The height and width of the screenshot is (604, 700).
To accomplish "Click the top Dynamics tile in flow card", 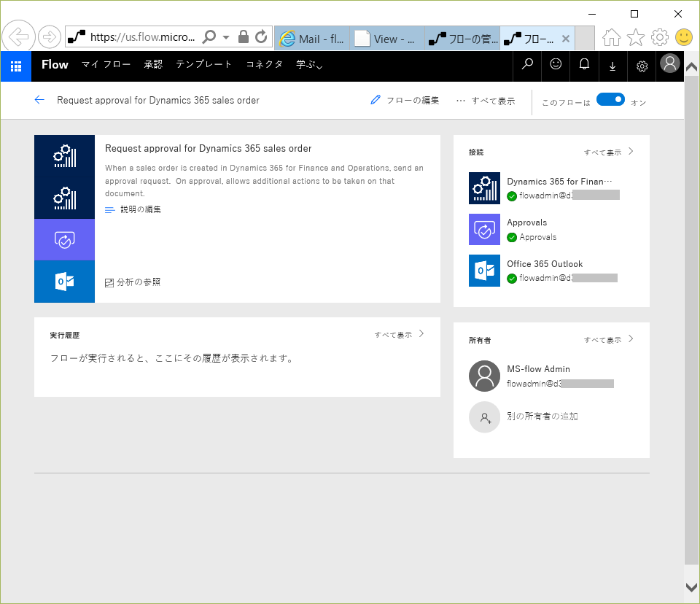I will (x=65, y=156).
